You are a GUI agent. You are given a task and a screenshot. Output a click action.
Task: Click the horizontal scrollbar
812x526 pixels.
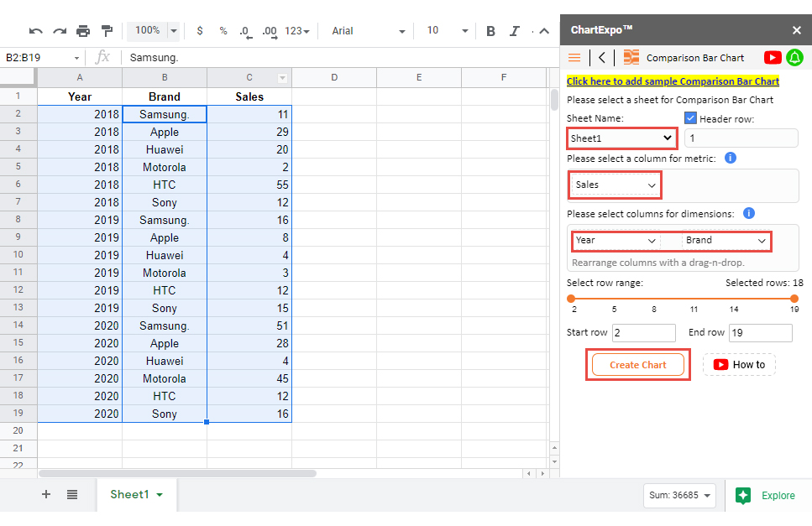(x=177, y=473)
